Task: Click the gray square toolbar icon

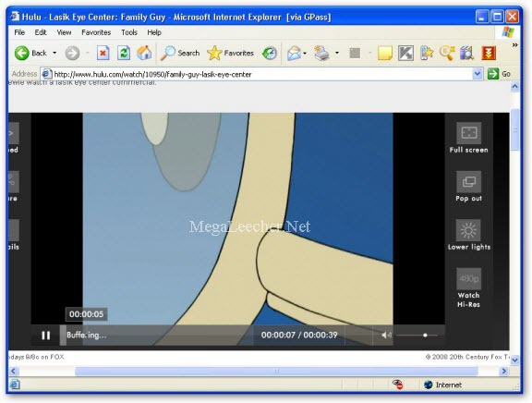Action: coord(355,53)
